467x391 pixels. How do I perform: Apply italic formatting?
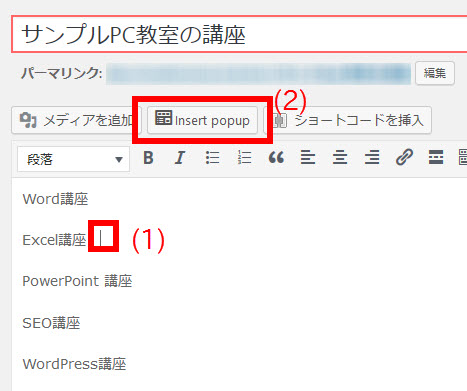[180, 158]
